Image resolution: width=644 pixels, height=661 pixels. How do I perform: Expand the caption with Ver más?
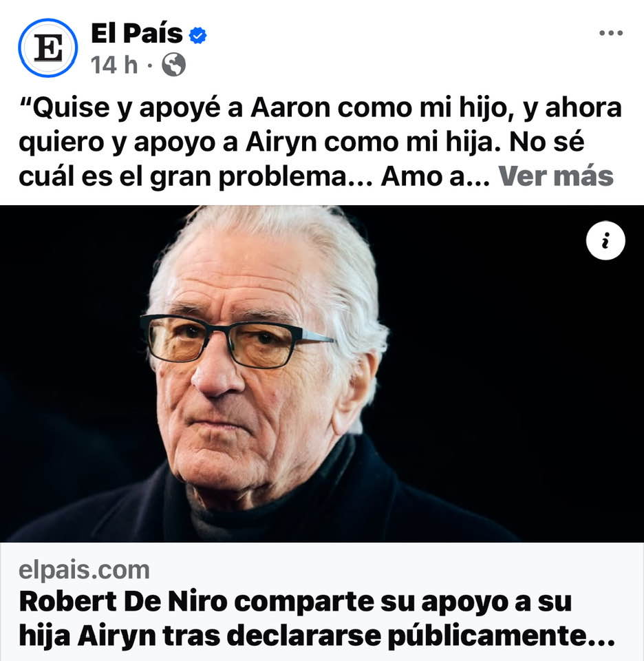[556, 176]
